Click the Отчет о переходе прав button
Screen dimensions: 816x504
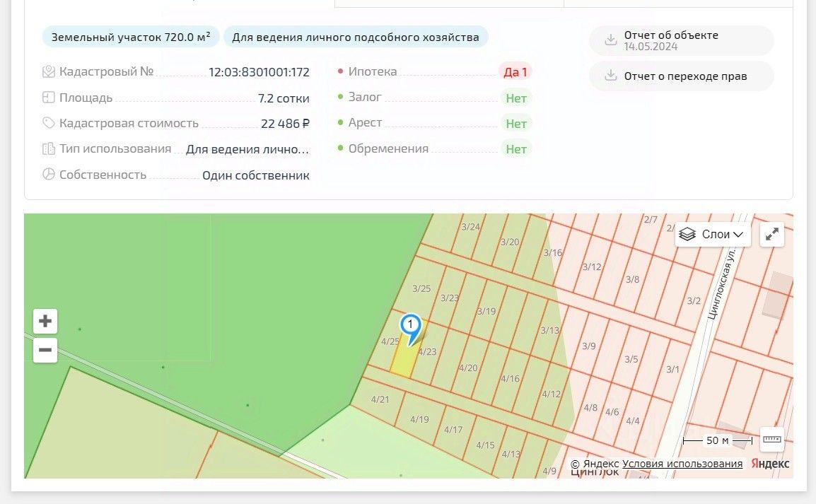[x=681, y=76]
